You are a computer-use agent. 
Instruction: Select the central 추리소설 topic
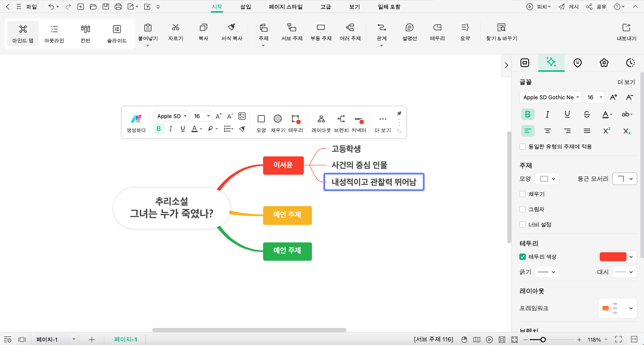171,208
